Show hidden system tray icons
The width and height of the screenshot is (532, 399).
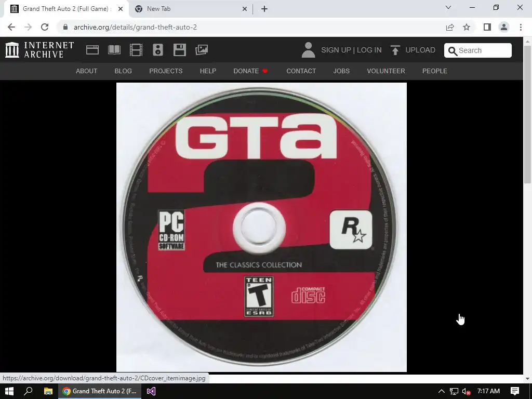442,391
